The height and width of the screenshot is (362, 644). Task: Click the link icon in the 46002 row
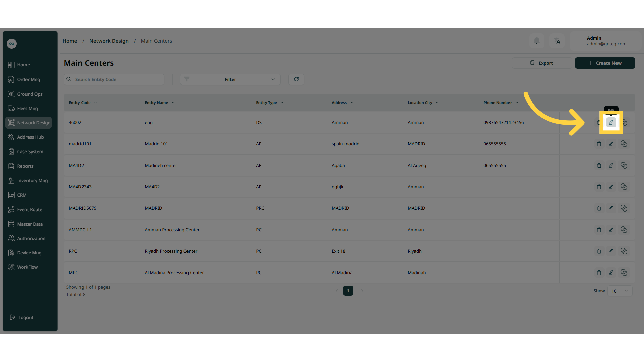[x=625, y=122]
